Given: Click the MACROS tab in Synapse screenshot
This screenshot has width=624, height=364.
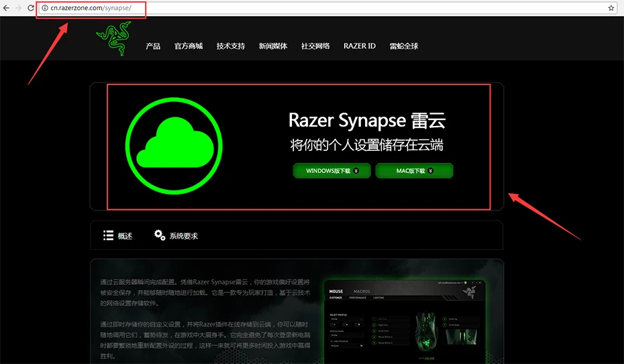Looking at the screenshot, I should point(362,292).
